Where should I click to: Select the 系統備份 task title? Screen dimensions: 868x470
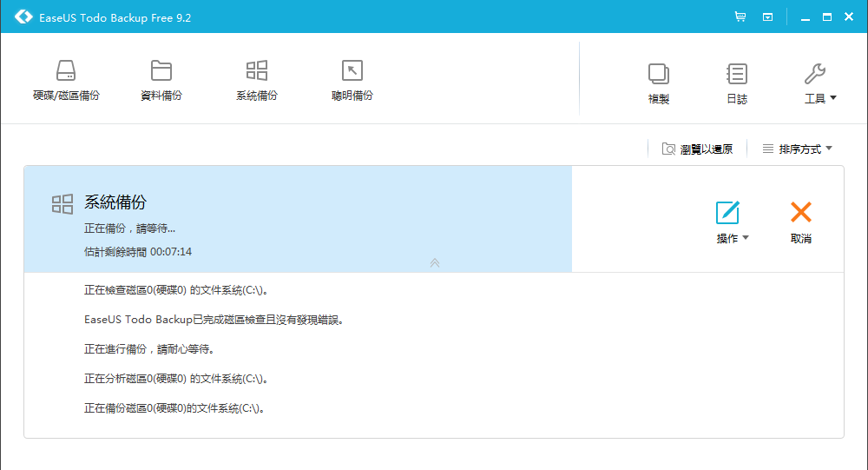coord(115,202)
